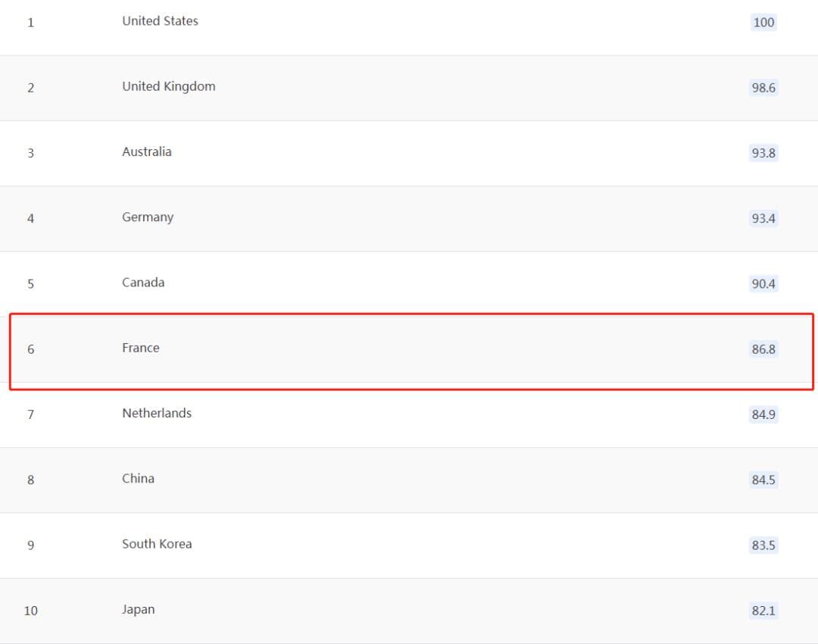Select the Netherlands country name
This screenshot has height=644, width=818.
pos(157,414)
